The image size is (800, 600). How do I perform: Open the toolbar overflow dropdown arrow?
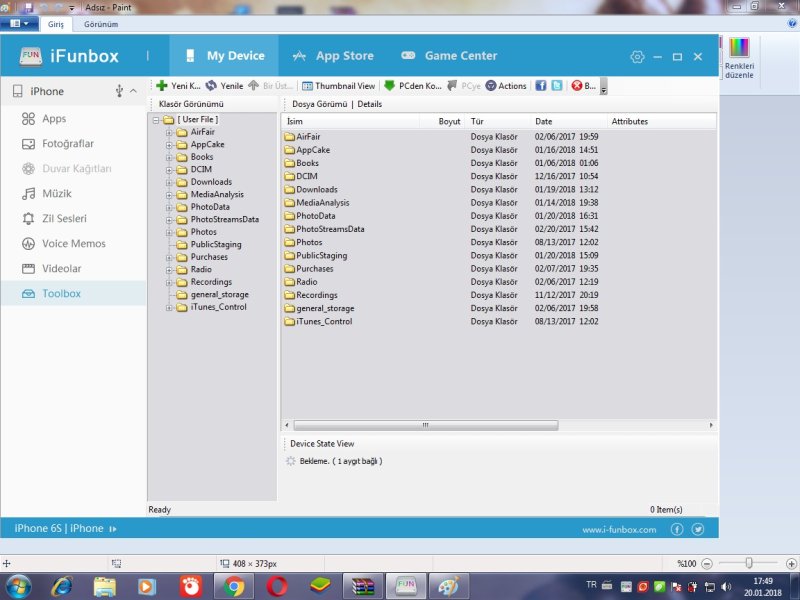coord(603,89)
